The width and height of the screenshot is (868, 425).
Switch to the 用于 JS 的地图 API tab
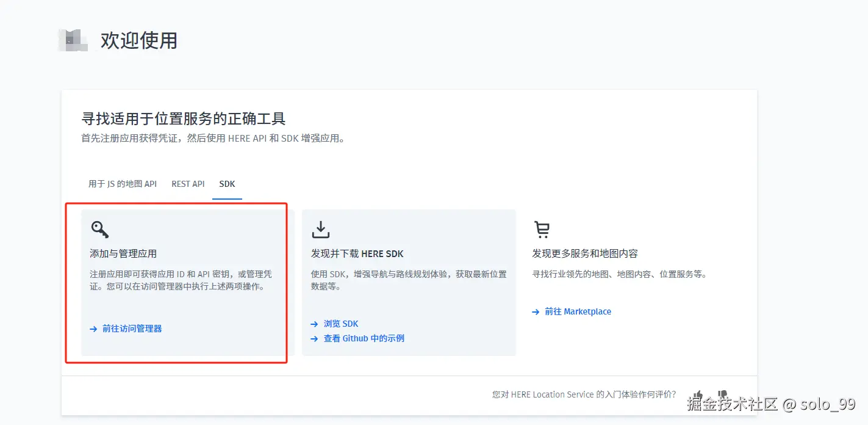(x=123, y=184)
